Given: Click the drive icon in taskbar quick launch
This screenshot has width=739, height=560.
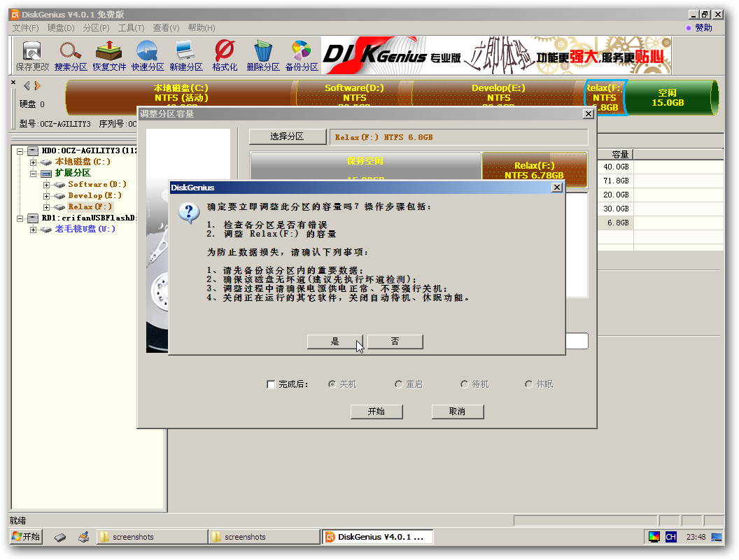Looking at the screenshot, I should 60,537.
